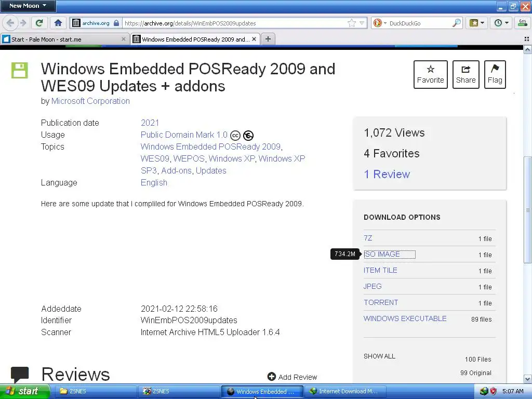Open the New Moon application menu

pos(28,6)
